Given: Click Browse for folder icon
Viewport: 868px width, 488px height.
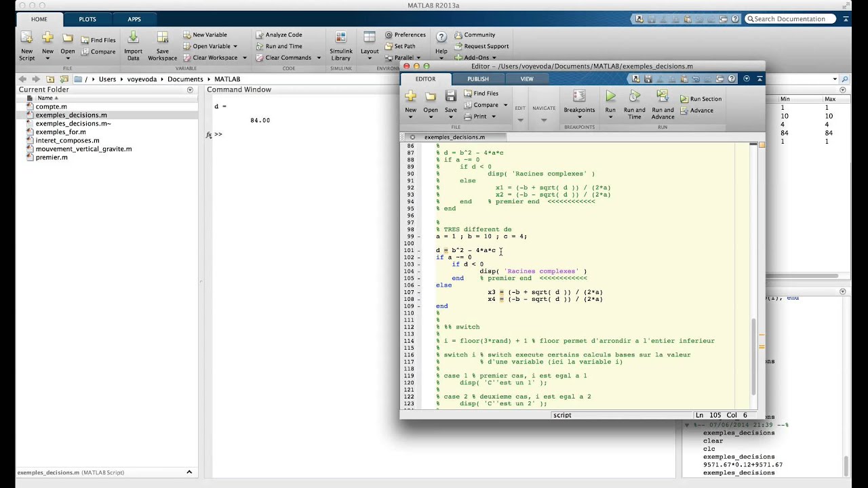Looking at the screenshot, I should point(64,79).
